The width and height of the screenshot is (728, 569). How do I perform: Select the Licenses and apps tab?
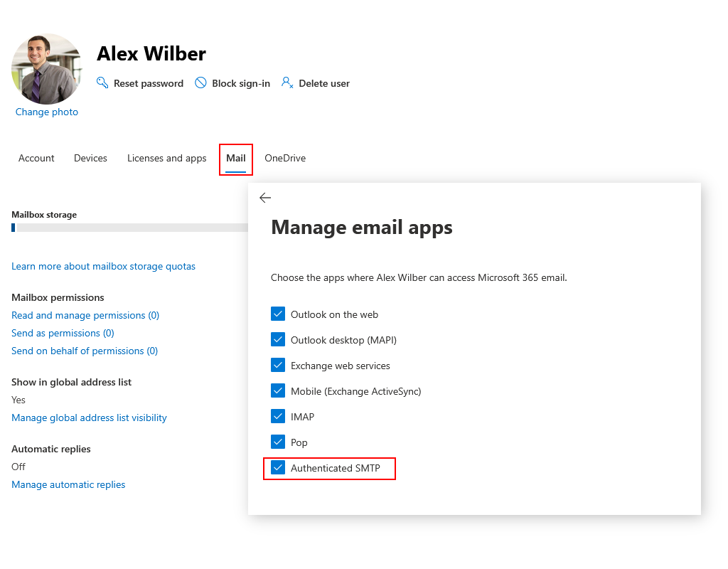pyautogui.click(x=166, y=158)
